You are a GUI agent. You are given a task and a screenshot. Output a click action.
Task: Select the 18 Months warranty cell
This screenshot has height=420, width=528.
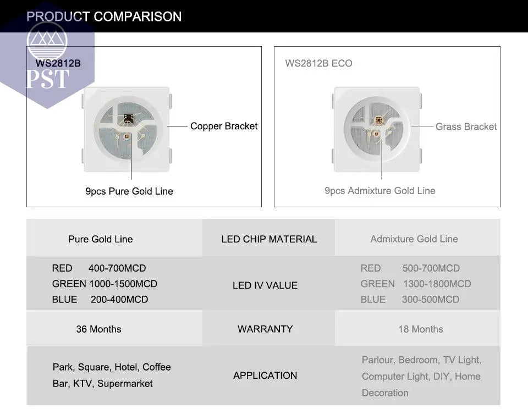[x=421, y=329]
